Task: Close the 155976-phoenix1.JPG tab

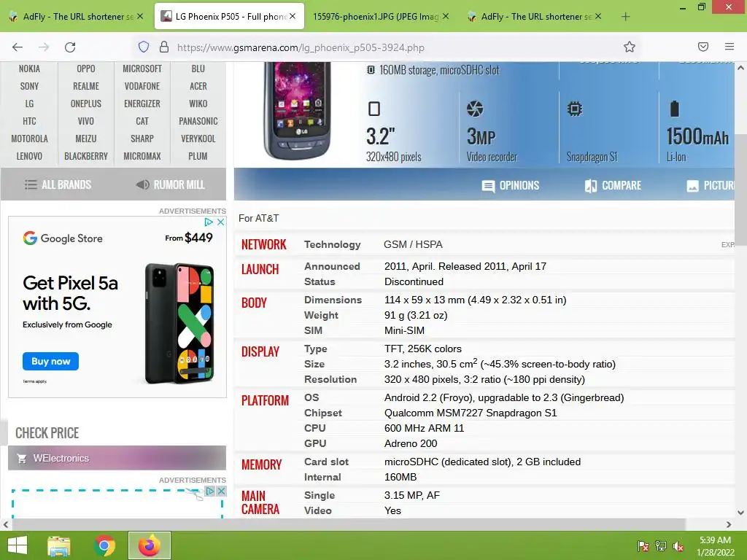Action: tap(446, 16)
